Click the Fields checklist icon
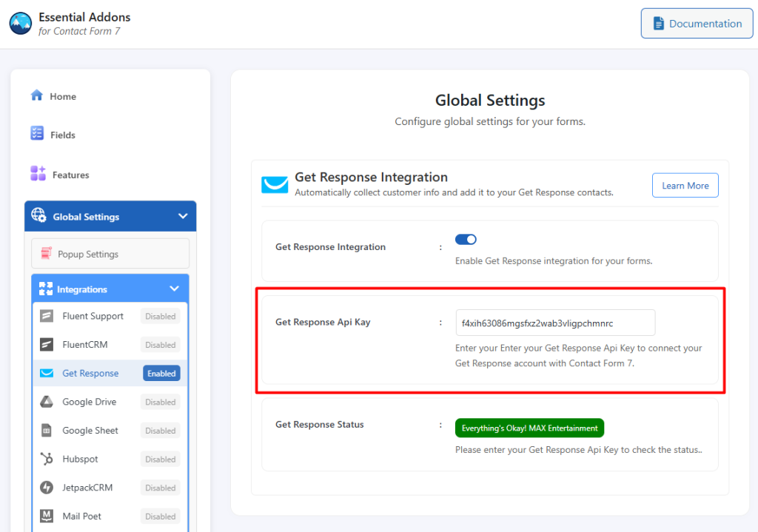This screenshot has height=532, width=758. (x=37, y=133)
